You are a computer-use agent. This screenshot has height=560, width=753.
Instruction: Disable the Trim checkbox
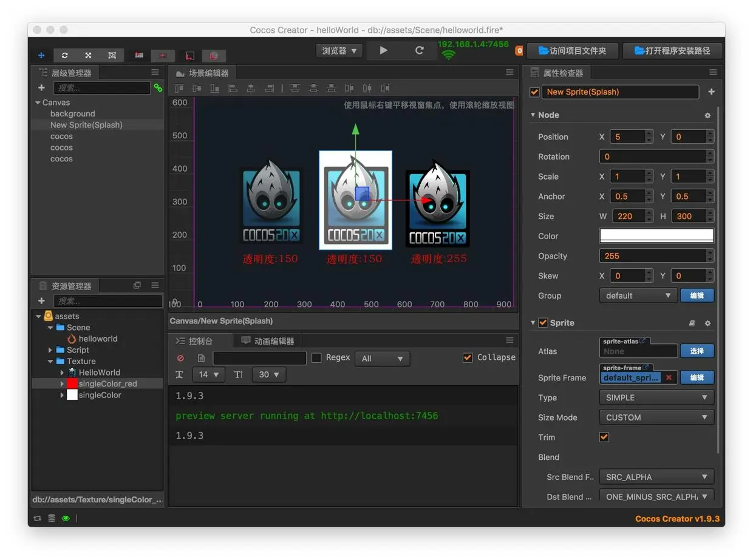point(604,437)
